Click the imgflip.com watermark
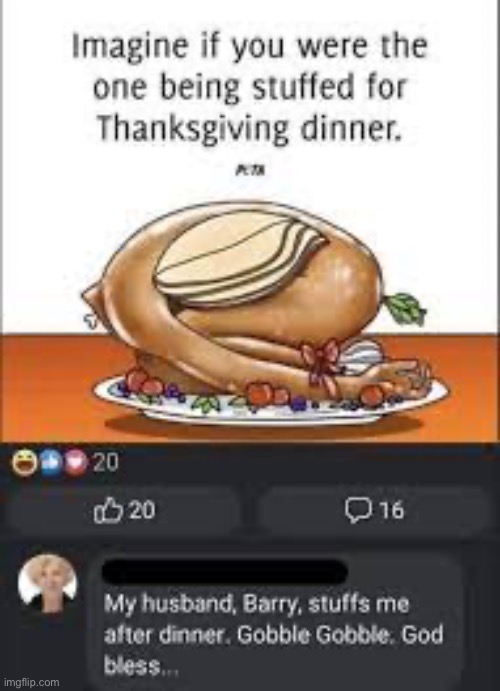 [x=31, y=682]
